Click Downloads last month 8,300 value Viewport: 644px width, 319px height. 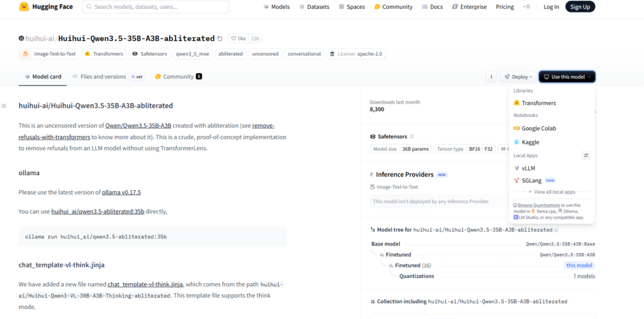tap(377, 109)
